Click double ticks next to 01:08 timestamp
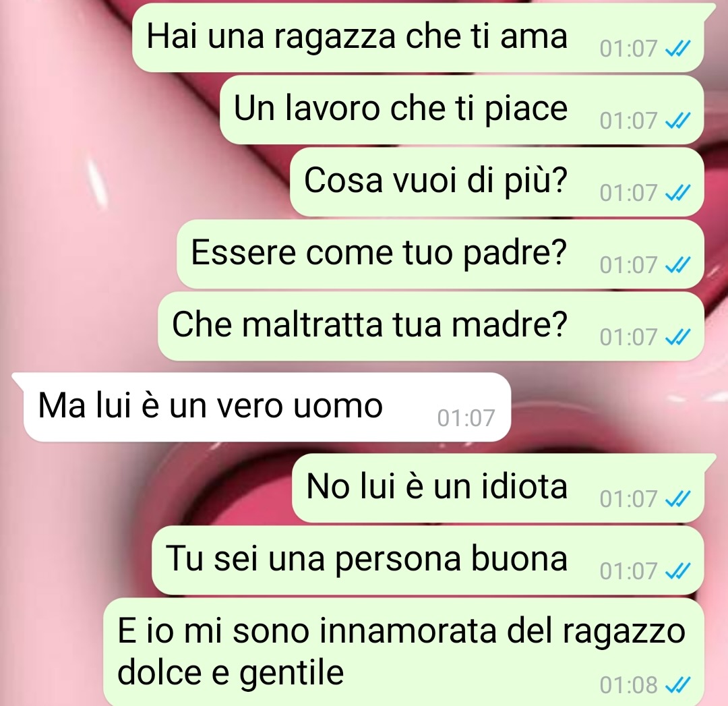The width and height of the screenshot is (728, 706). pyautogui.click(x=678, y=684)
